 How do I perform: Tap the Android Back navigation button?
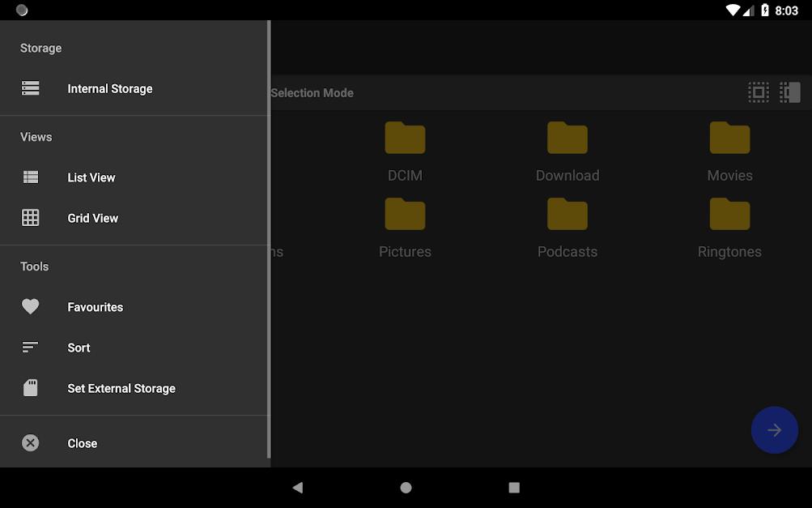coord(298,487)
